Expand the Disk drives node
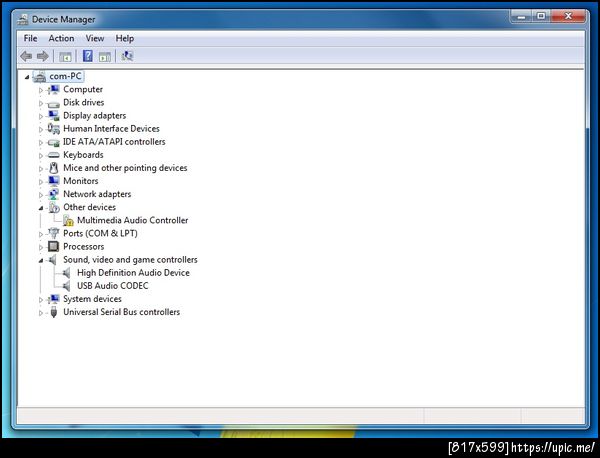This screenshot has width=600, height=458. (x=41, y=103)
